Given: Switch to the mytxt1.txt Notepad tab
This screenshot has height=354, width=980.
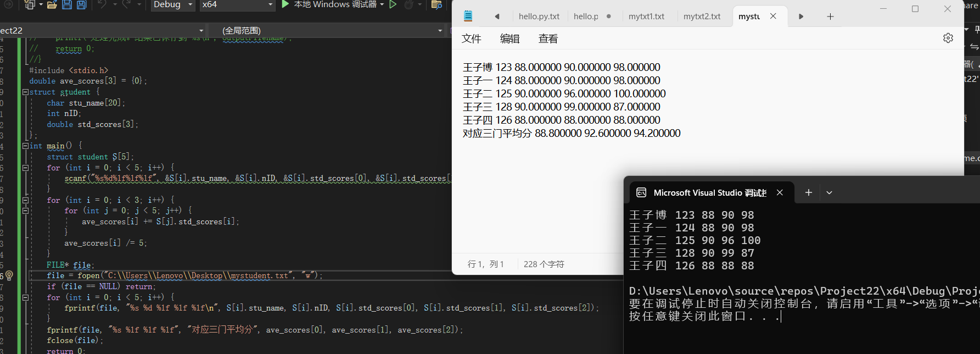Looking at the screenshot, I should tap(646, 16).
